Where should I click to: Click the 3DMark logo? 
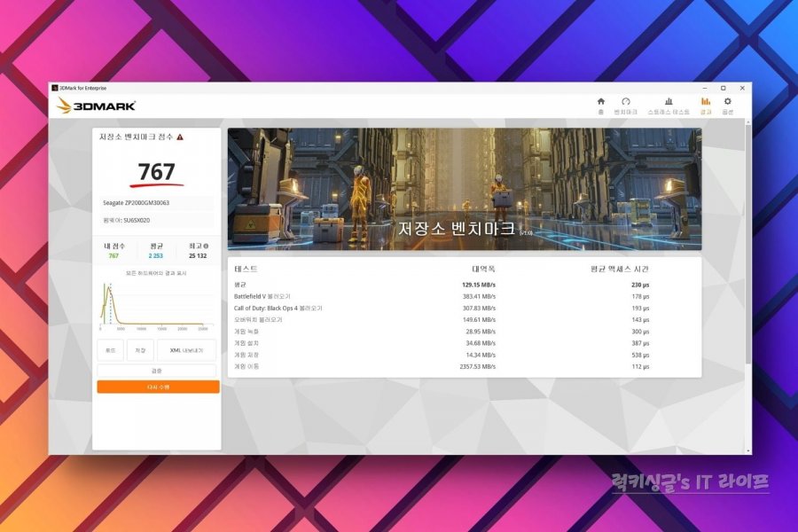(x=96, y=106)
